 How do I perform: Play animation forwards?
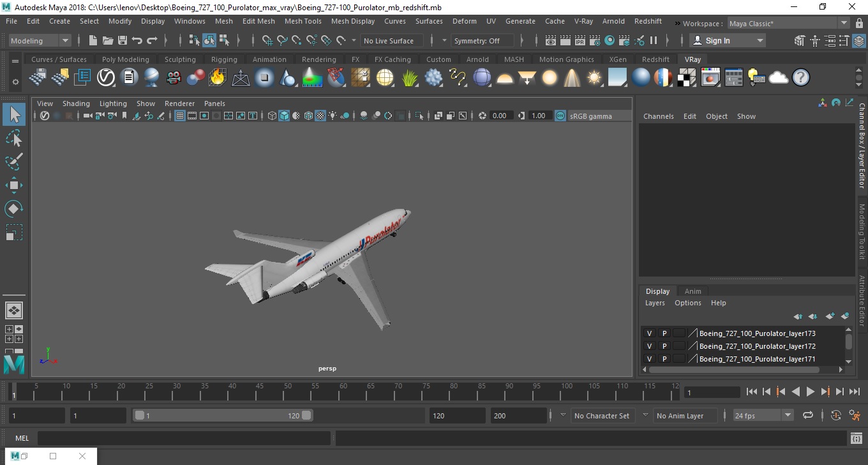pos(811,392)
